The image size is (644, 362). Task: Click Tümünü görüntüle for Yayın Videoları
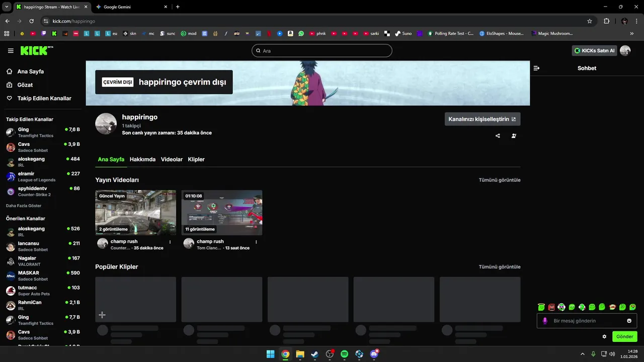(x=500, y=180)
